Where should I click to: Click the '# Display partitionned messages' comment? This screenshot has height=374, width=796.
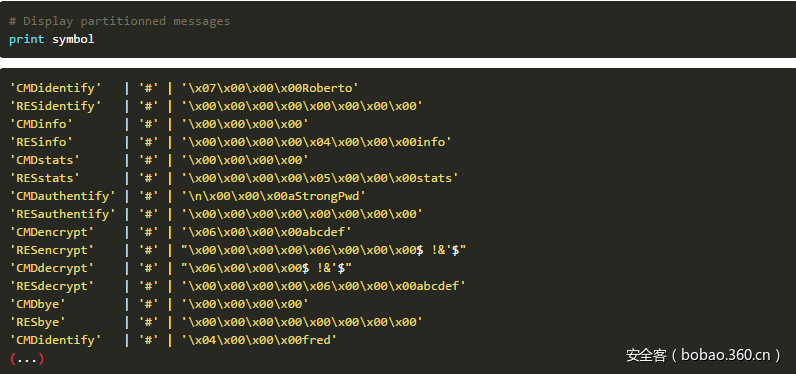tap(119, 21)
